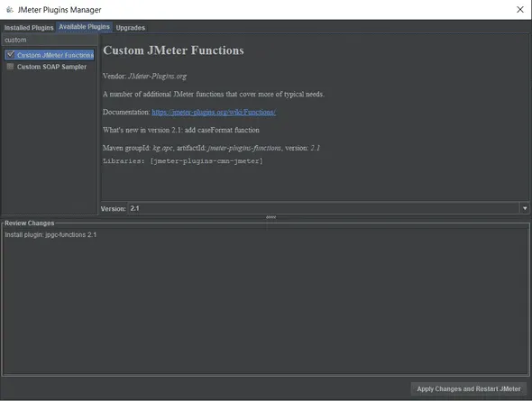The height and width of the screenshot is (401, 532).
Task: Click the What's new in version 2.1 line
Action: [181, 130]
